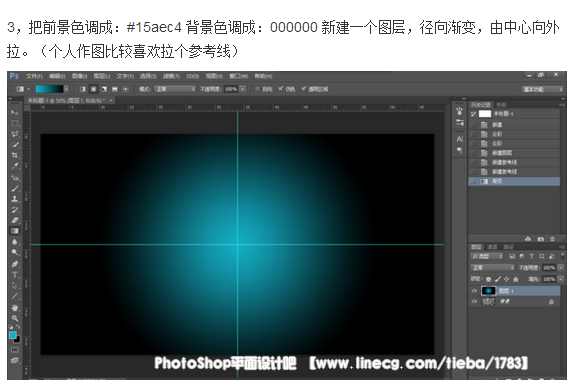Select the Hand tool
The image size is (578, 380).
coord(15,307)
